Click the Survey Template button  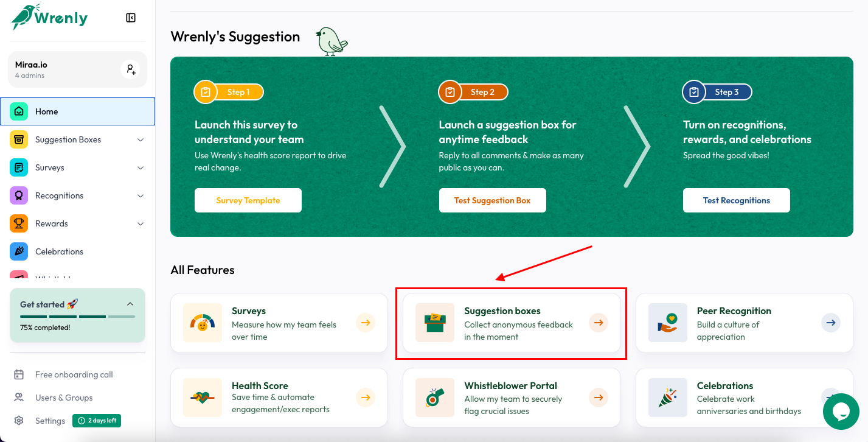pos(248,200)
